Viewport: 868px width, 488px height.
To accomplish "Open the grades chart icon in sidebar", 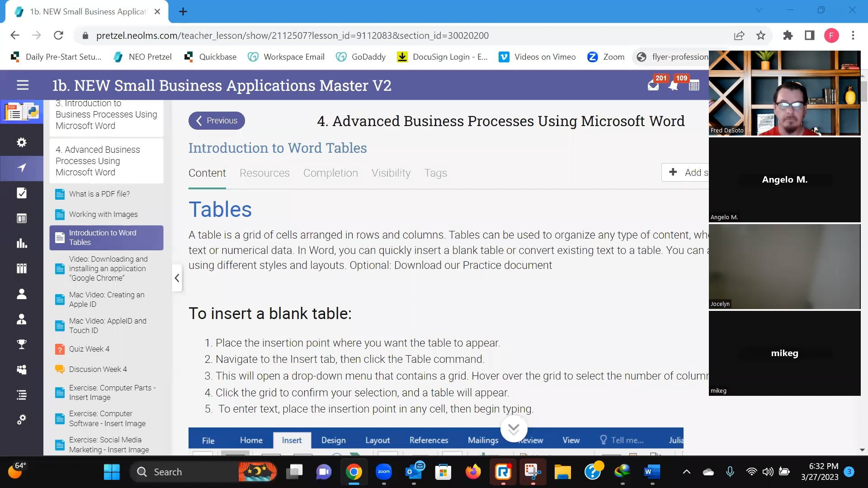I will 21,243.
